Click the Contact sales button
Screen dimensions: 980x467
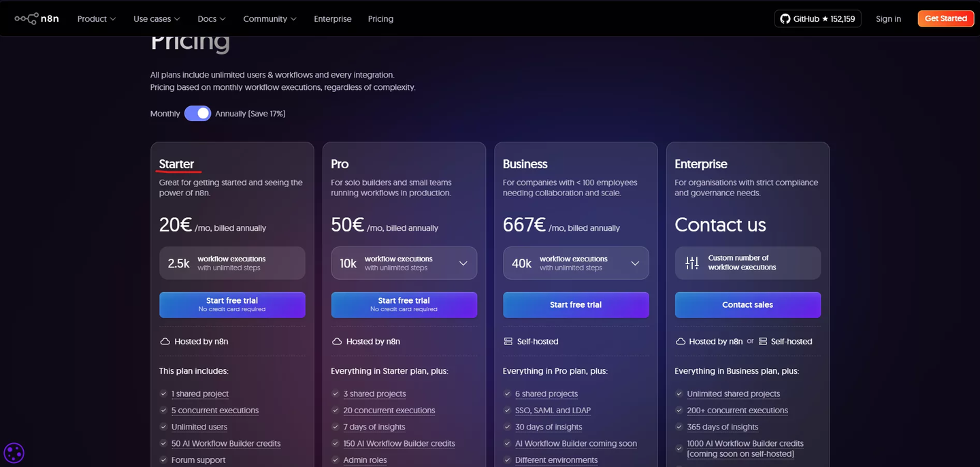pos(747,305)
